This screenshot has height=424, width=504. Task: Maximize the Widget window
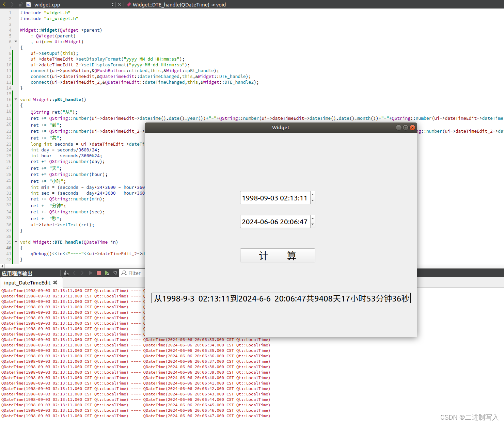pos(405,127)
